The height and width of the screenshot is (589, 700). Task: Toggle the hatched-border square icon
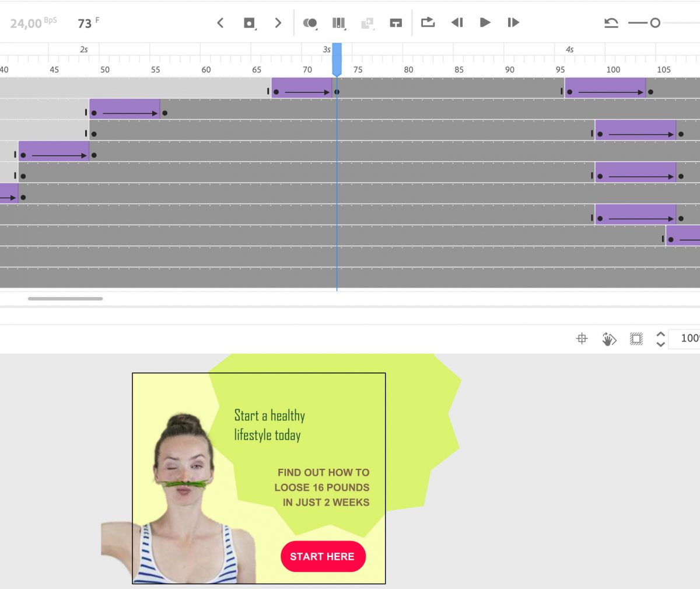point(636,339)
